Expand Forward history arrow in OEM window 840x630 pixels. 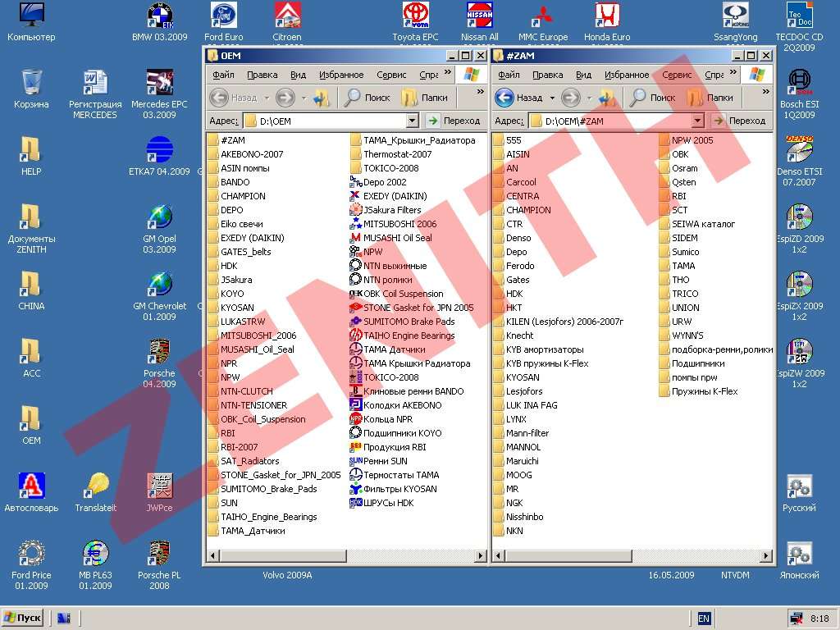tap(304, 98)
